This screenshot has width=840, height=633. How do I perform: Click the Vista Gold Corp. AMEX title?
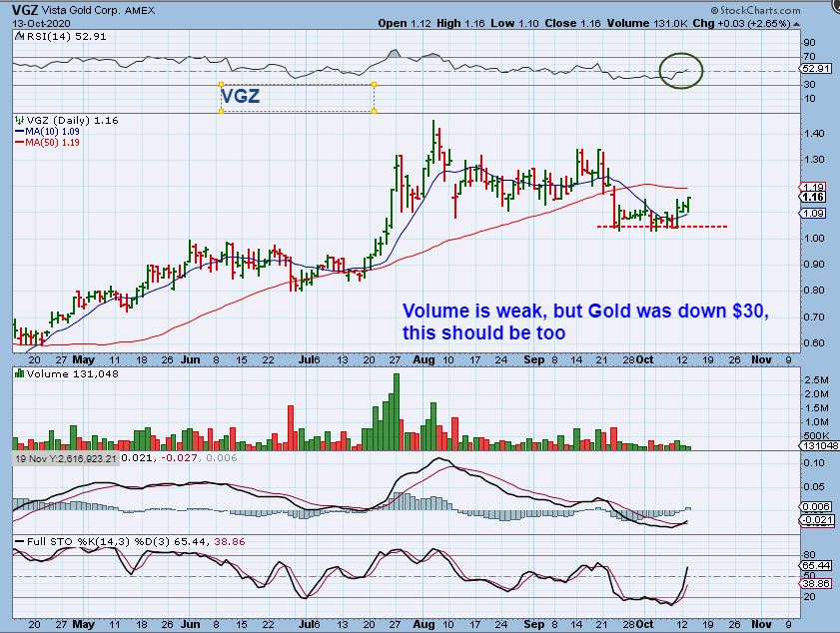click(x=98, y=11)
